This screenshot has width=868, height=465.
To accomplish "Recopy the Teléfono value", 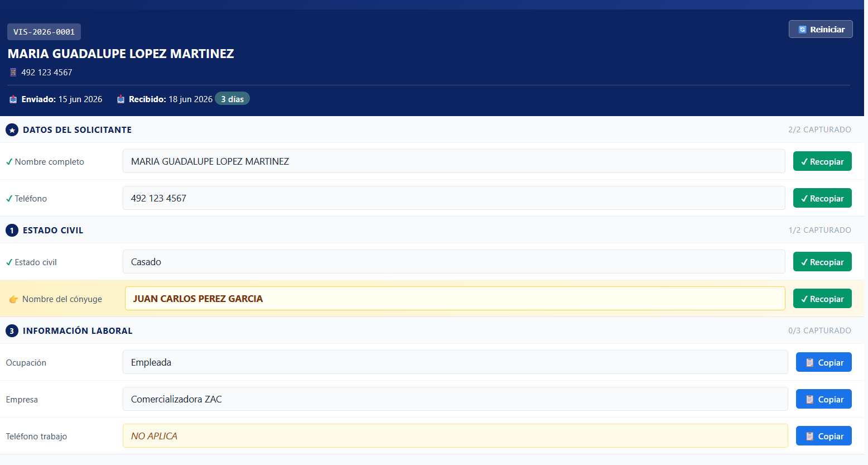I will [x=822, y=198].
